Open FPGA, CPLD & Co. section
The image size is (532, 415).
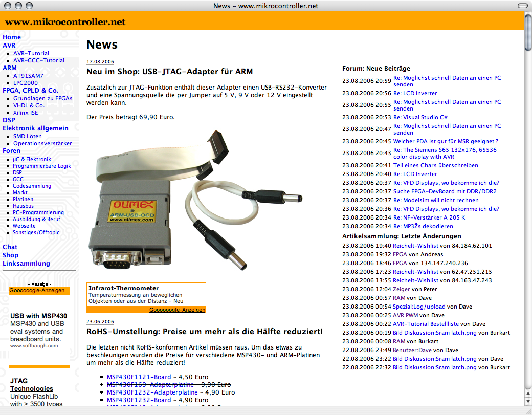tap(31, 90)
